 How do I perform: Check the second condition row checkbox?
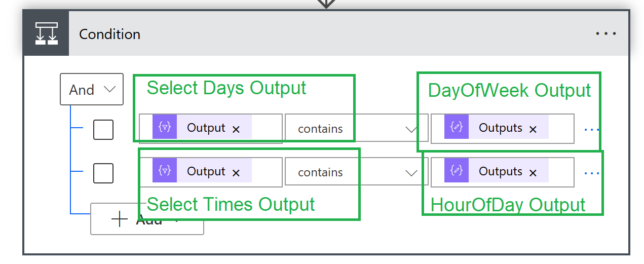[103, 173]
